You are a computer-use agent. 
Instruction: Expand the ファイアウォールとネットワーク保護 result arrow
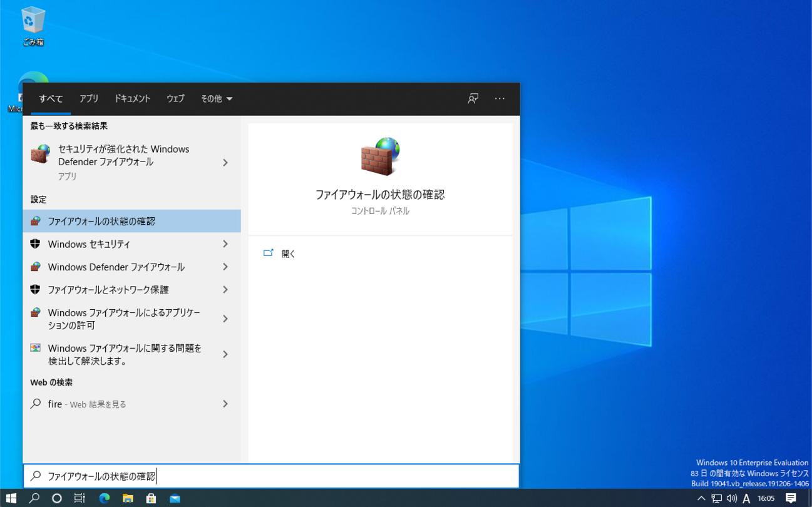tap(225, 290)
